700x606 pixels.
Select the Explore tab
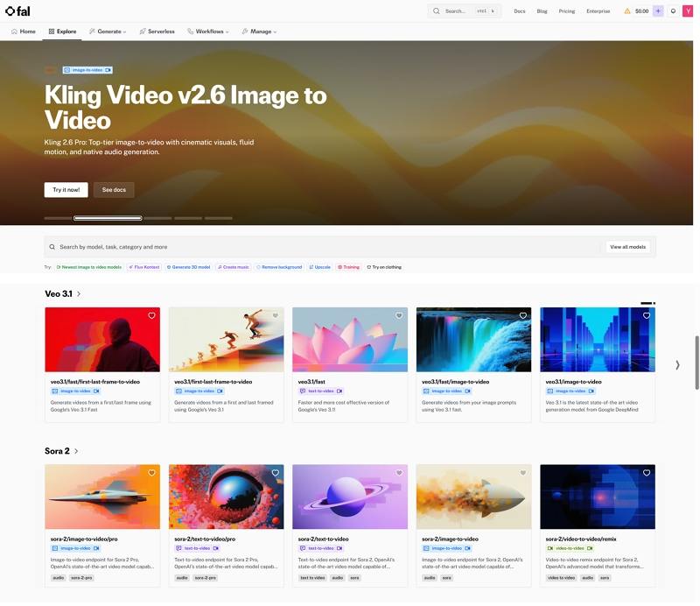[x=62, y=32]
